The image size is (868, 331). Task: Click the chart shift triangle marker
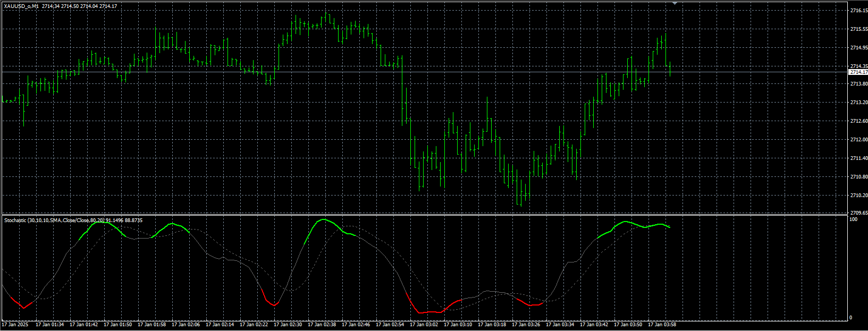point(675,3)
